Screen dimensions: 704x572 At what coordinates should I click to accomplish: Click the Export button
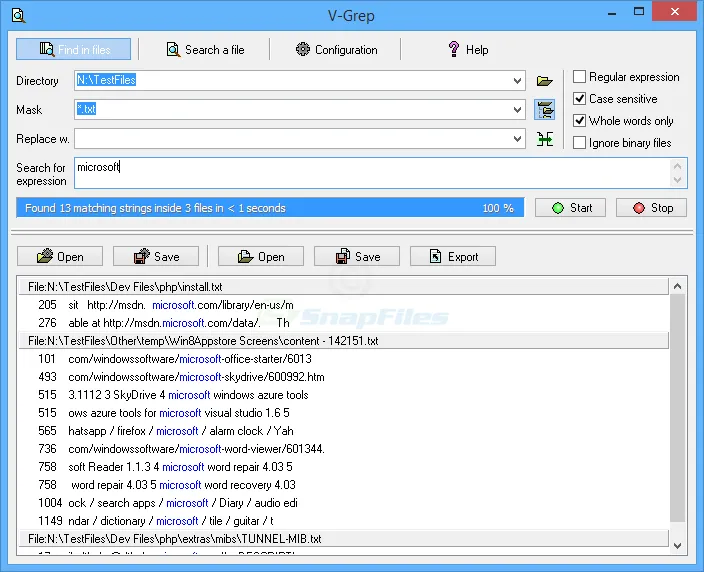coord(453,256)
